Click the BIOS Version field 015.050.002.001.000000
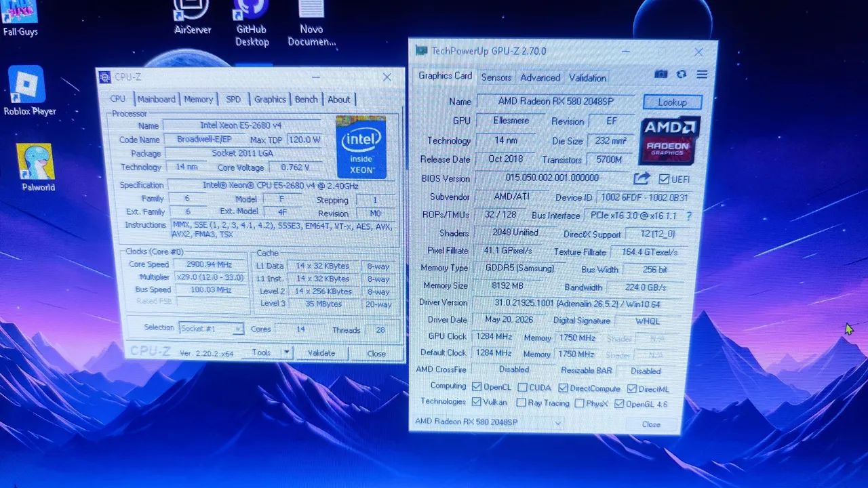This screenshot has height=488, width=868. (x=552, y=178)
